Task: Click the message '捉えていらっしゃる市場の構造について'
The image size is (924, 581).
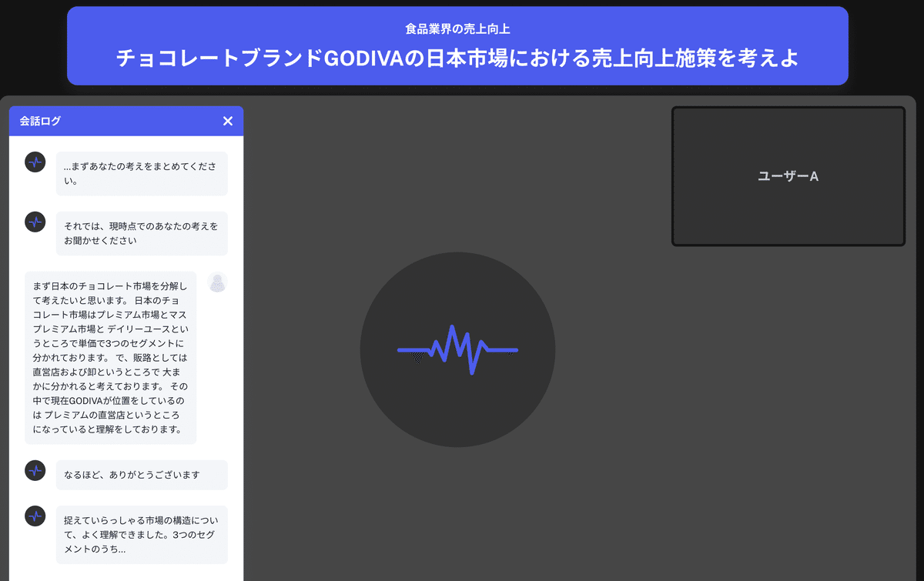Action: pyautogui.click(x=142, y=535)
